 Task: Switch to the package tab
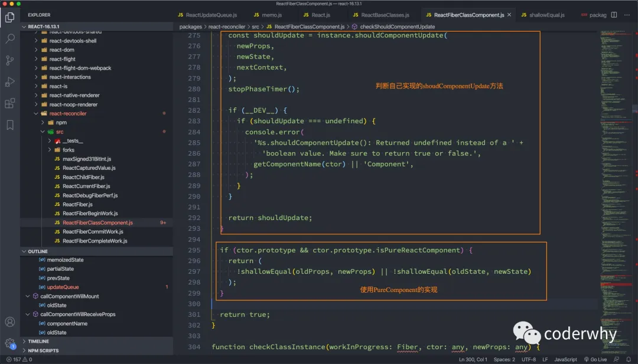tap(594, 15)
